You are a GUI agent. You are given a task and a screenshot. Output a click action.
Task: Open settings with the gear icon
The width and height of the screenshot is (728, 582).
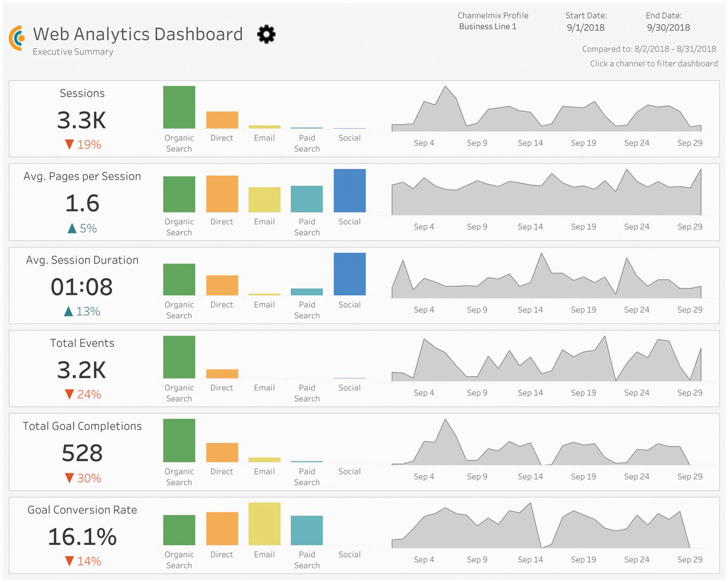[266, 34]
